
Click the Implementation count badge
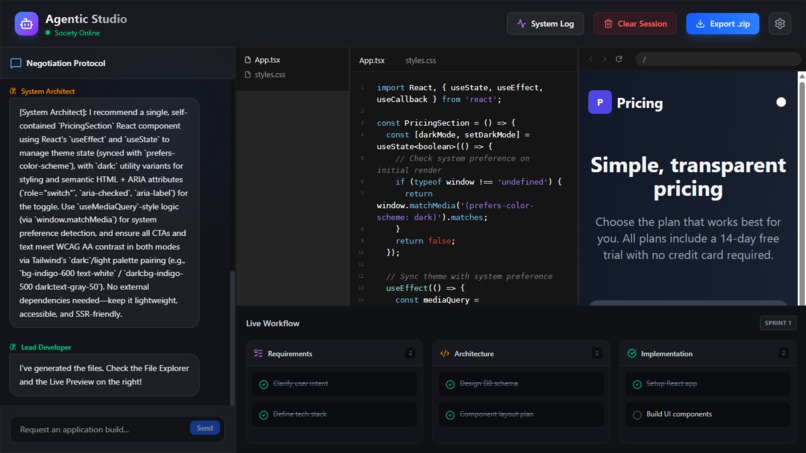click(783, 353)
